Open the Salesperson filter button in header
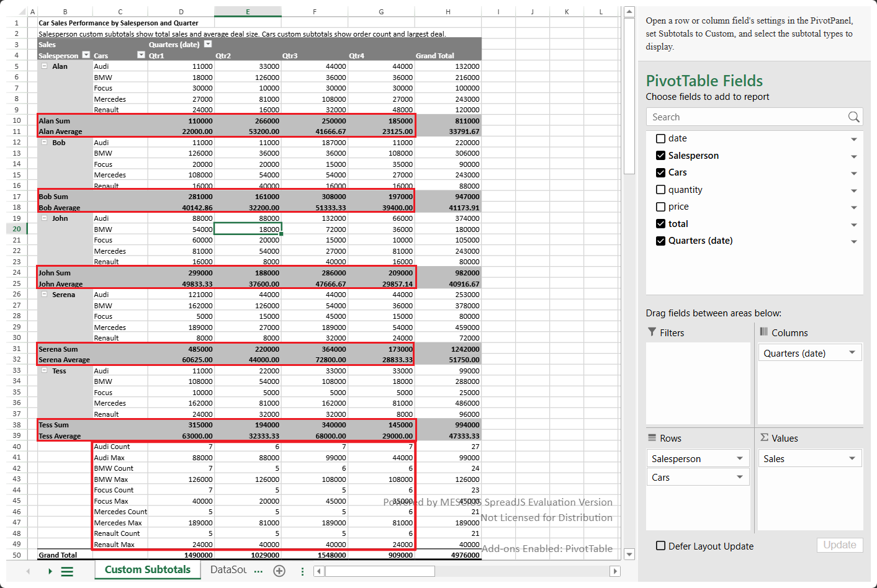This screenshot has width=877, height=588. pyautogui.click(x=86, y=55)
